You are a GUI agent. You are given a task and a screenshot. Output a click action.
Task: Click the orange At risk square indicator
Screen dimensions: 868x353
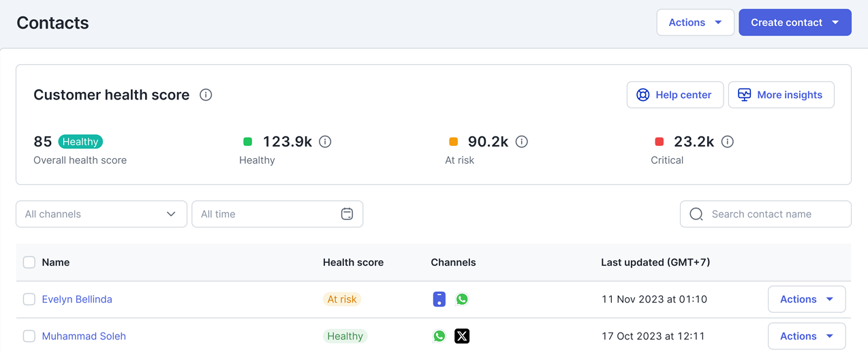pyautogui.click(x=454, y=142)
